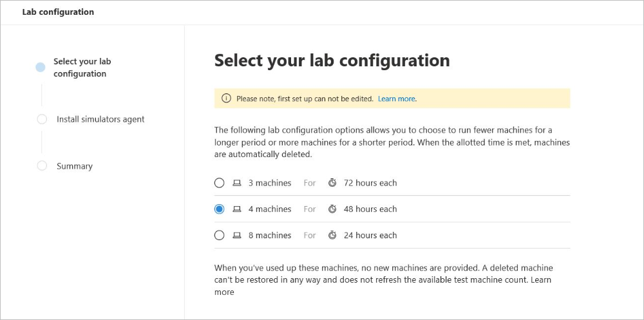Click the Summary step circle indicator
The width and height of the screenshot is (644, 320).
pyautogui.click(x=42, y=165)
